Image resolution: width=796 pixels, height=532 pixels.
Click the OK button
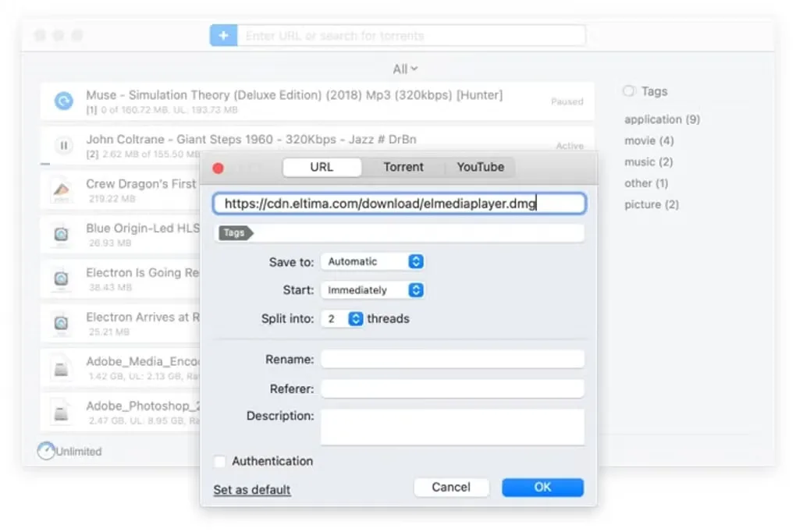[x=542, y=488]
